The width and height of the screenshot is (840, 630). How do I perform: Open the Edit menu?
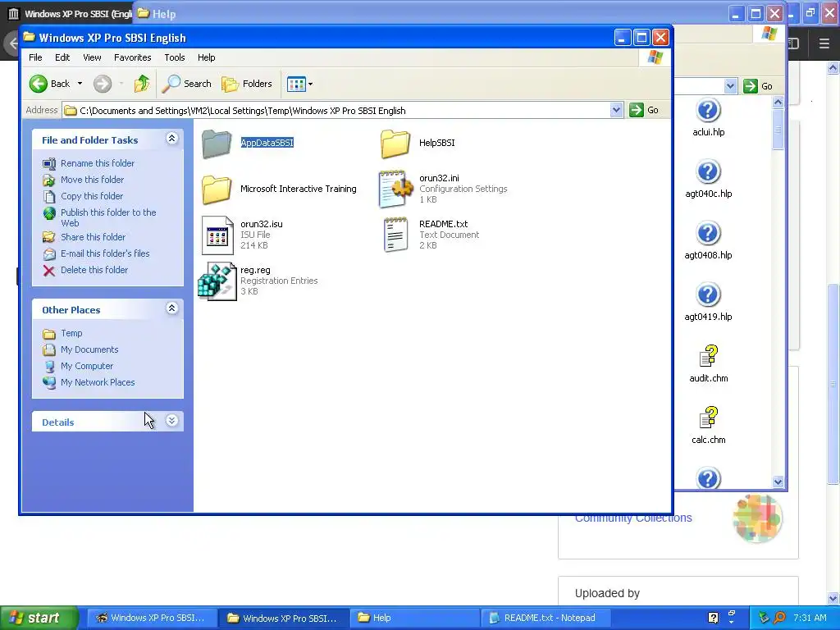coord(62,57)
